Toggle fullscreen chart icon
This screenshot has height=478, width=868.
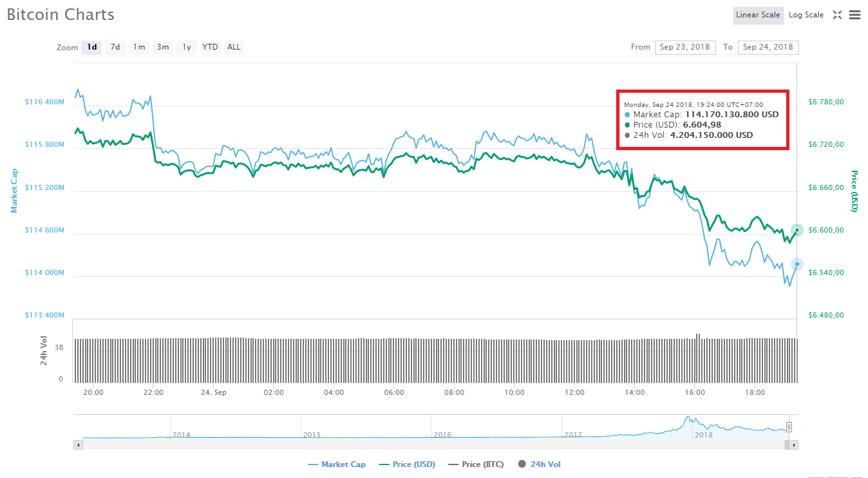837,15
